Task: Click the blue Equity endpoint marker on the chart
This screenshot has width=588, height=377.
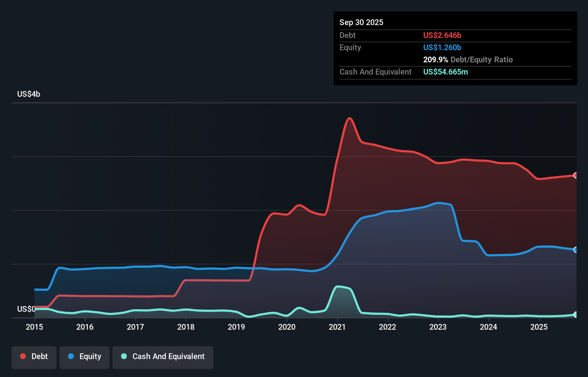Action: point(575,250)
